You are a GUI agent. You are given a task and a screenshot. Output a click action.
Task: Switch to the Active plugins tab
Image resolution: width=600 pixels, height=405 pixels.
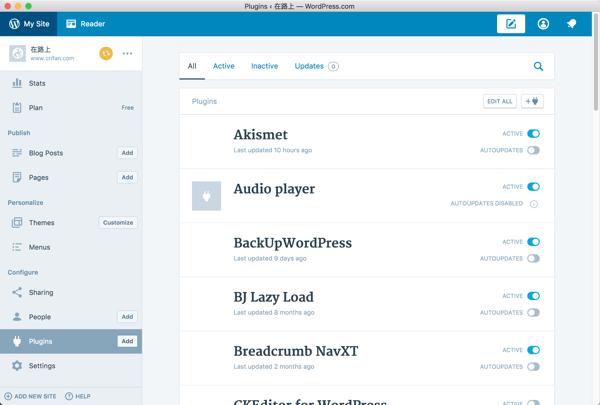pos(223,66)
